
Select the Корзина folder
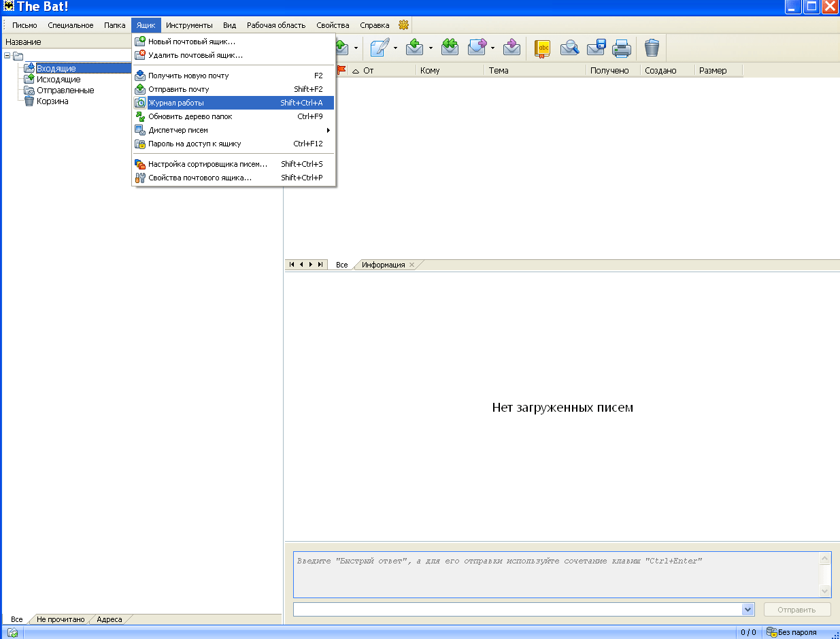52,101
